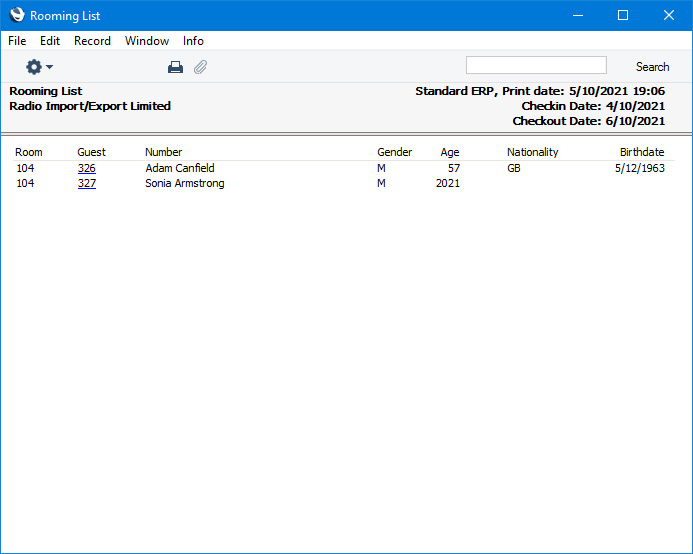The width and height of the screenshot is (693, 554).
Task: Open attachments with the paperclip icon
Action: pyautogui.click(x=201, y=67)
